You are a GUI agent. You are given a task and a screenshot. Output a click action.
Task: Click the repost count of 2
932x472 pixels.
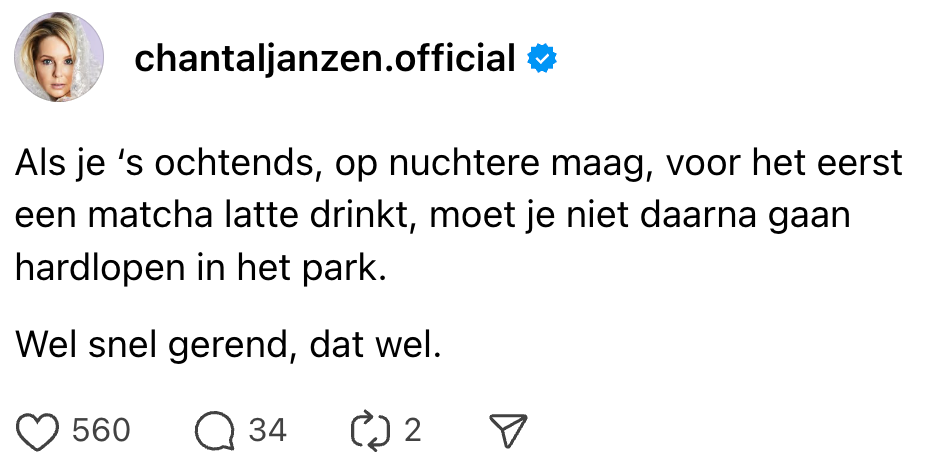pos(411,430)
